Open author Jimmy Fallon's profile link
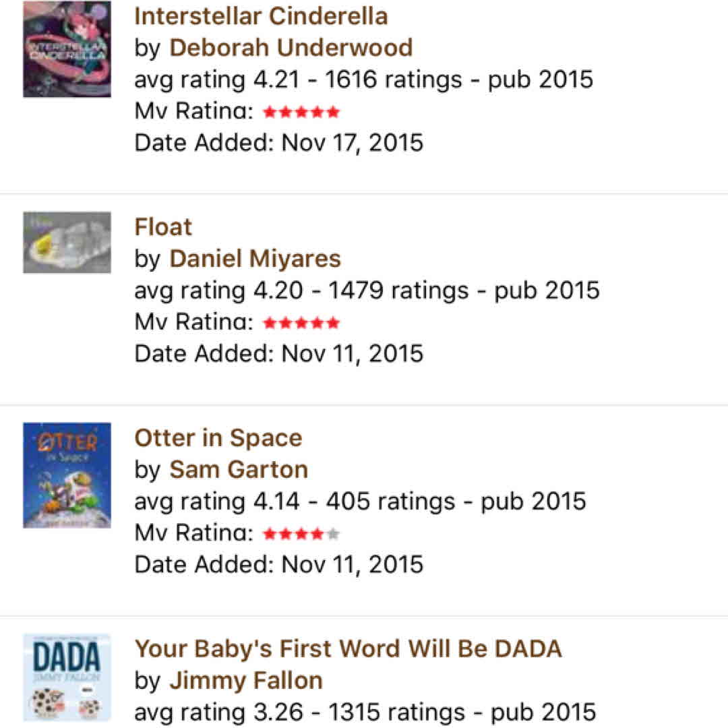The width and height of the screenshot is (728, 728). [245, 680]
